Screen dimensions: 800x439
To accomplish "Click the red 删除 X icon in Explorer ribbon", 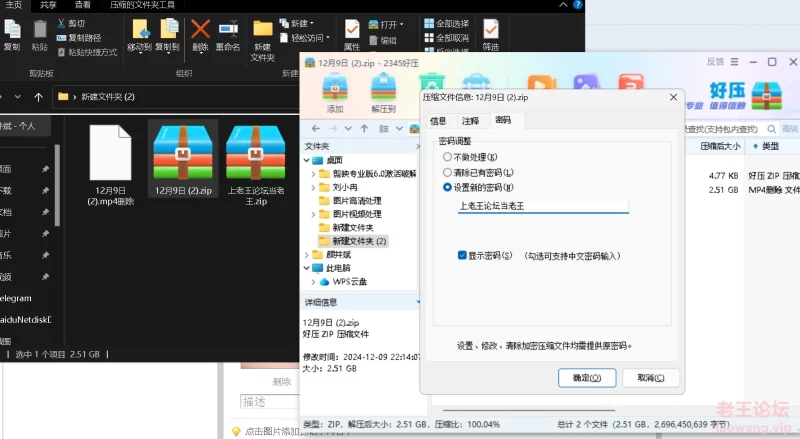I will pyautogui.click(x=200, y=29).
